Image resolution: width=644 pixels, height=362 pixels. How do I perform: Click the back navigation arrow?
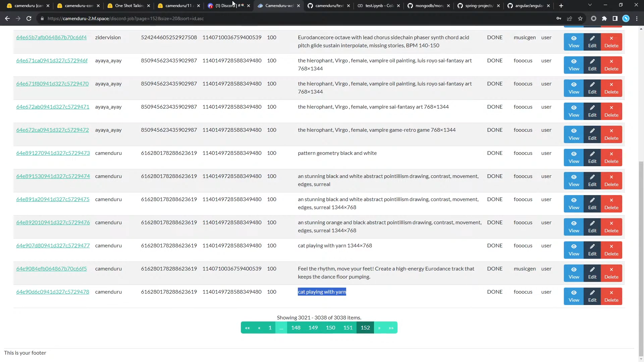[7, 18]
